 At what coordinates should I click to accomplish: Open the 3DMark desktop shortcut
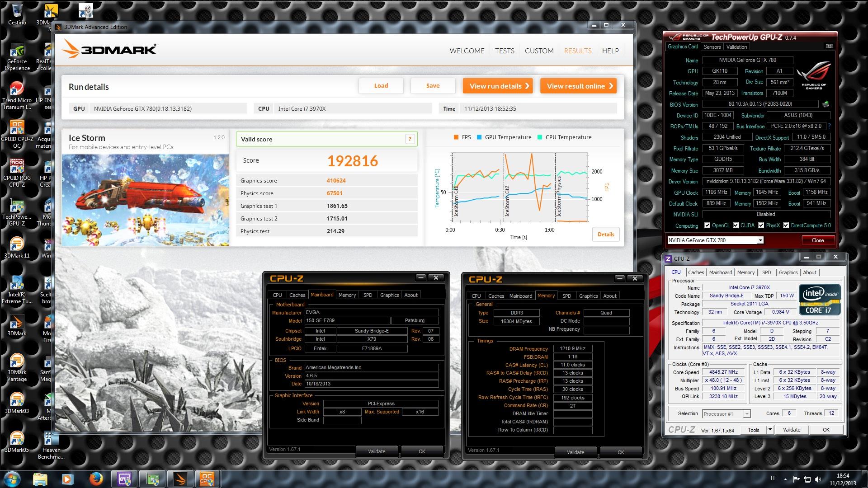[x=17, y=325]
